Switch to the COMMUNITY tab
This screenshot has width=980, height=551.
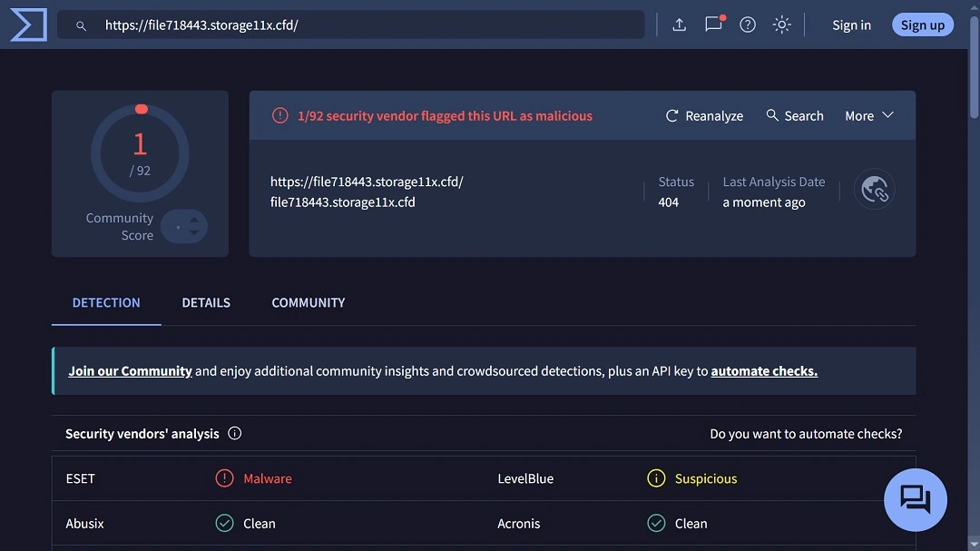click(309, 302)
